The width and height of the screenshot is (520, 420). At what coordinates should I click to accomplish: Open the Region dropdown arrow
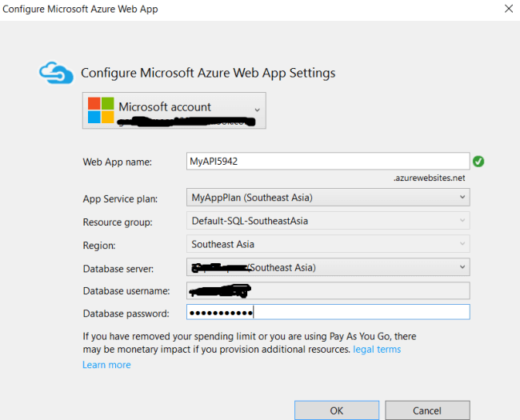pos(462,244)
